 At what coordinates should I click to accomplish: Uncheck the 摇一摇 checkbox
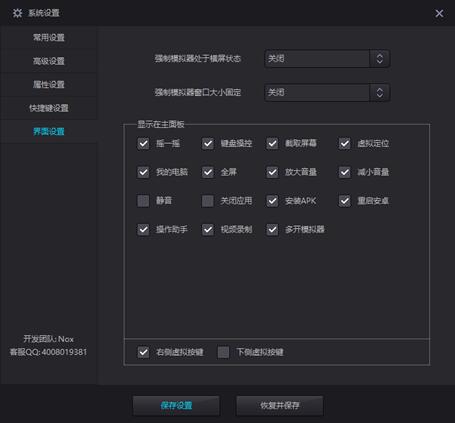[143, 144]
